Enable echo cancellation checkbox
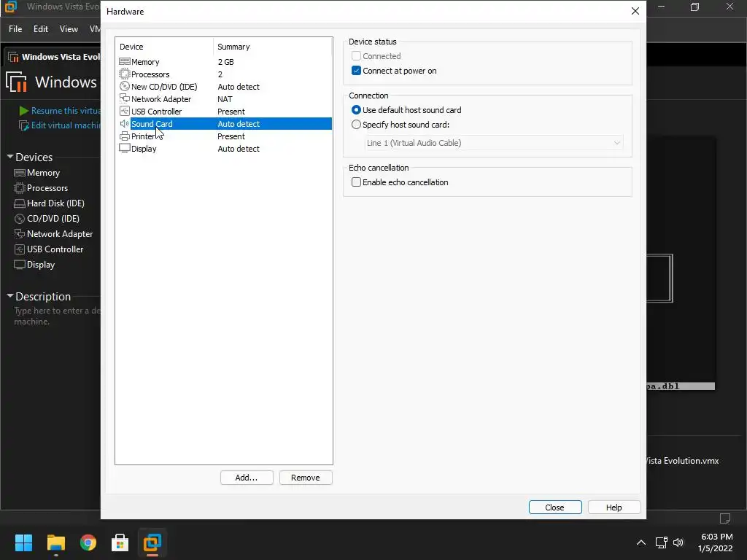This screenshot has width=747, height=560. click(356, 182)
